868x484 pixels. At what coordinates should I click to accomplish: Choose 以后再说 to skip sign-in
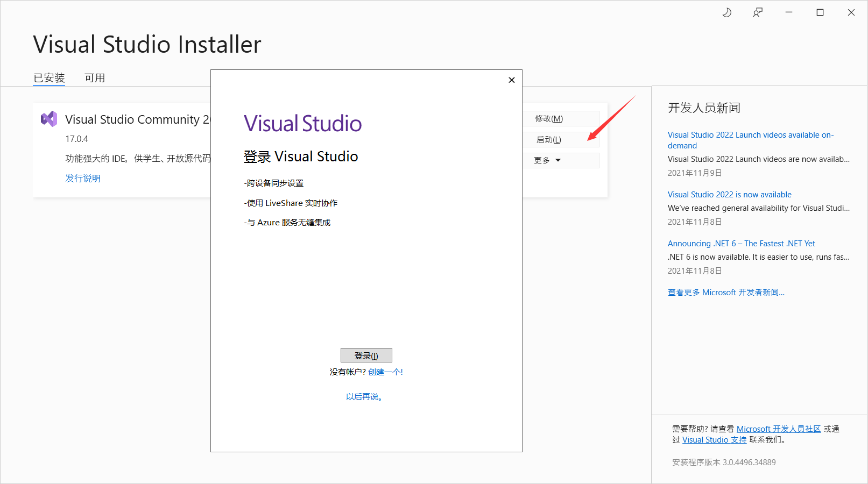coord(364,397)
